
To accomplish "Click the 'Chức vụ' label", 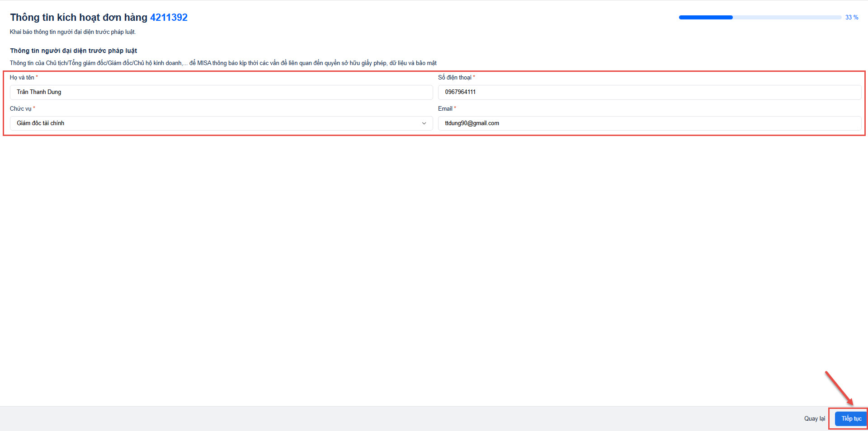I will coord(21,109).
